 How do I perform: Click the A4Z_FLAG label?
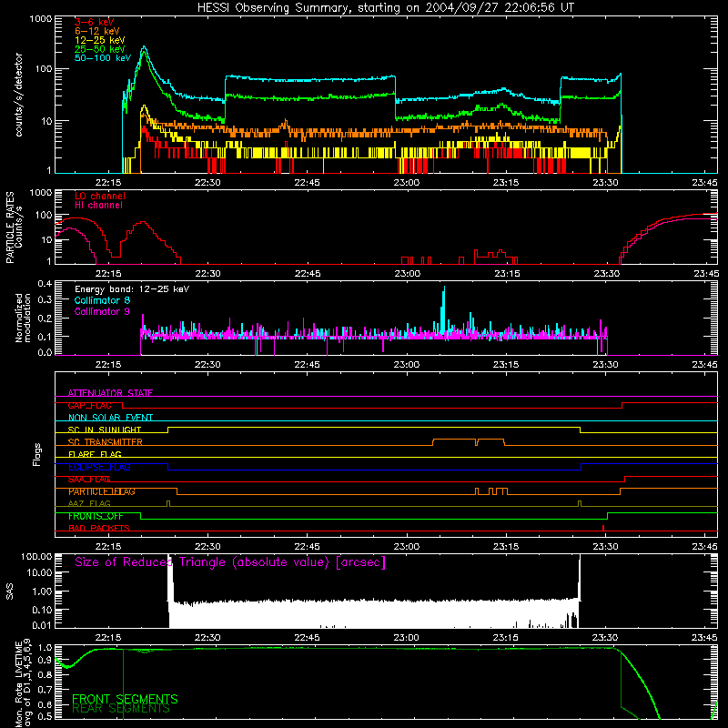[89, 504]
